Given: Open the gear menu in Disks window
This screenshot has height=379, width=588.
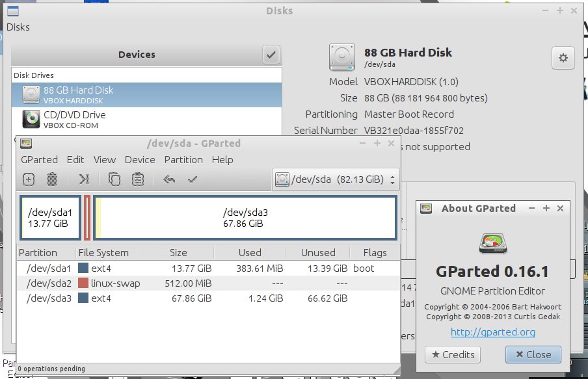Looking at the screenshot, I should click(x=563, y=58).
